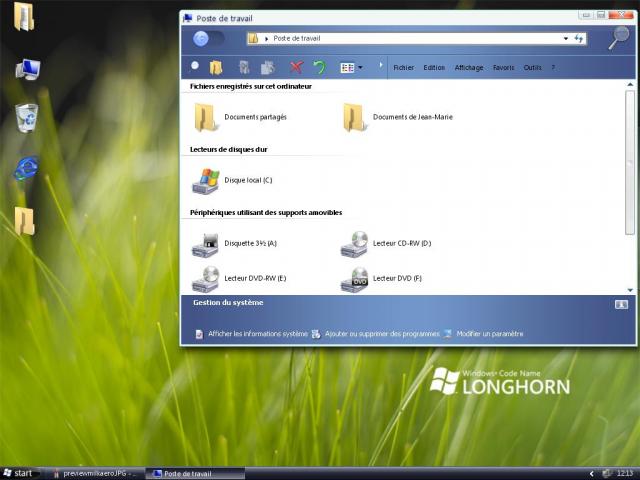The image size is (640, 480).
Task: Open the views dropdown arrow
Action: (x=360, y=67)
